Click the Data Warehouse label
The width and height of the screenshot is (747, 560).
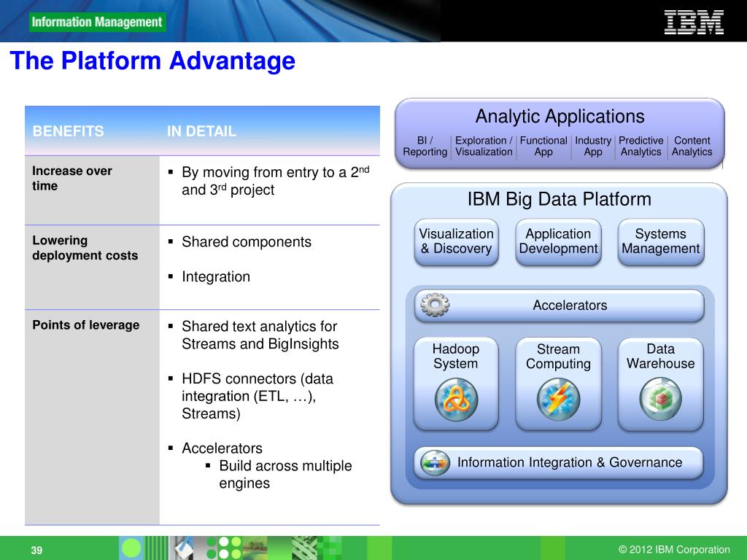(660, 356)
